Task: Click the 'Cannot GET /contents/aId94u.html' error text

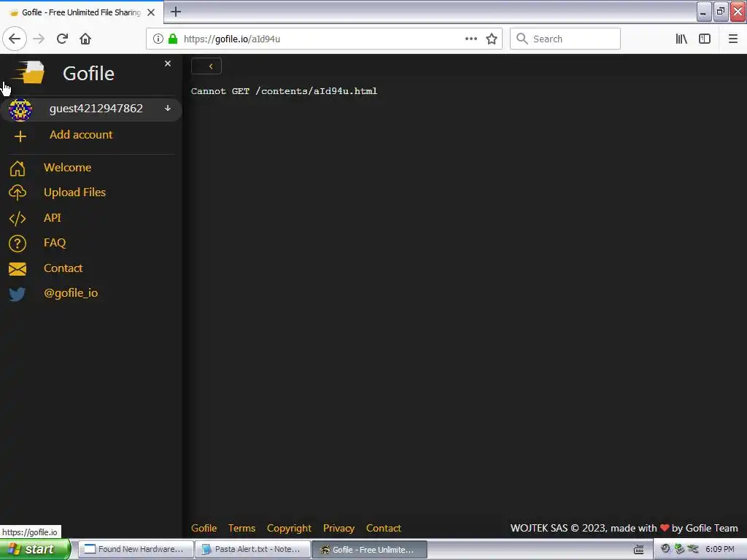Action: pos(284,91)
